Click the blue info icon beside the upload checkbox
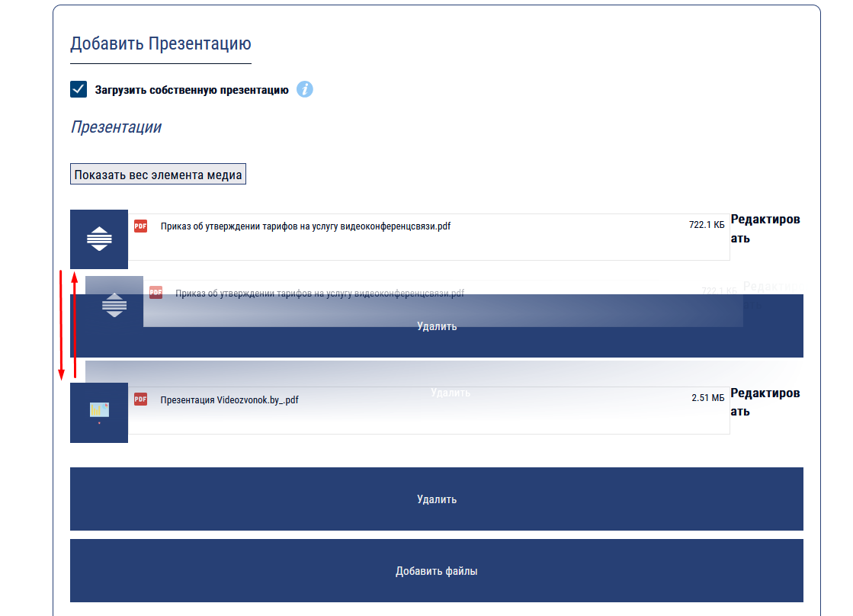853x616 pixels. (305, 89)
